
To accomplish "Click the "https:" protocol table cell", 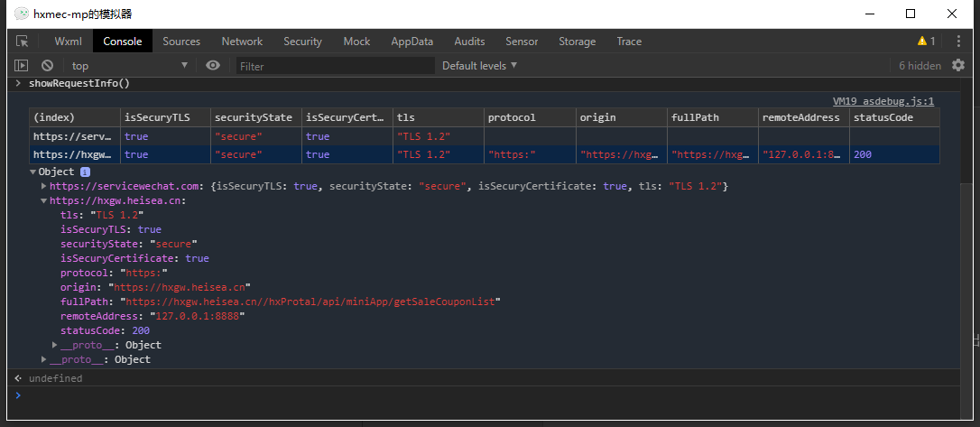I will (530, 154).
